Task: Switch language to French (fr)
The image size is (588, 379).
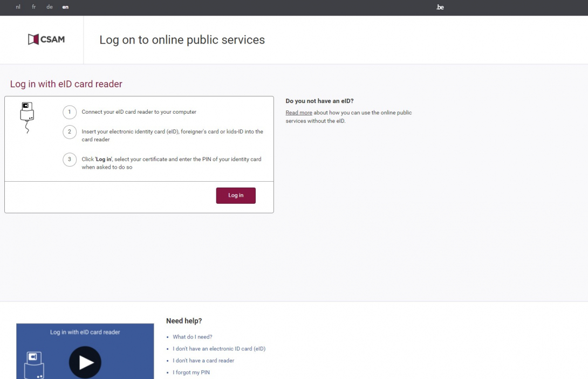Action: [x=34, y=7]
